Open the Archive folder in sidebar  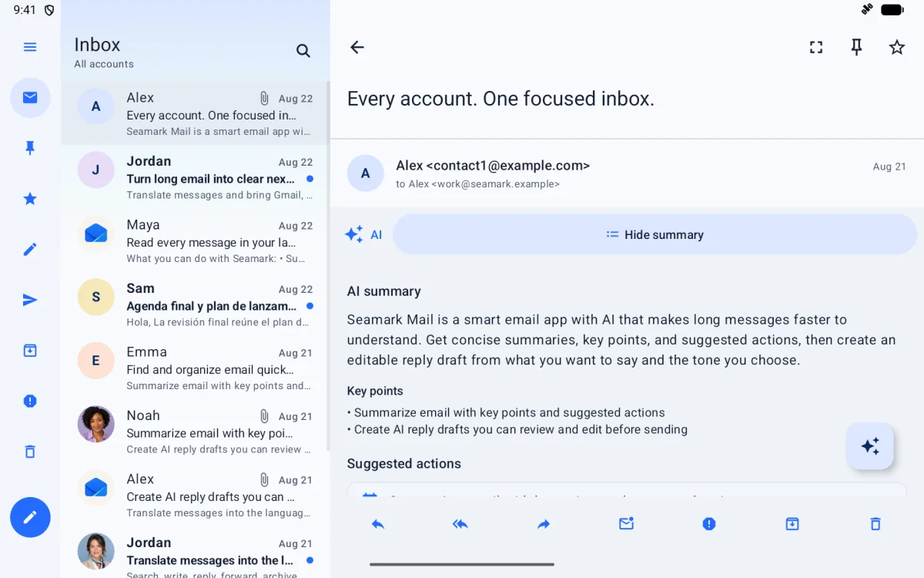click(x=30, y=351)
